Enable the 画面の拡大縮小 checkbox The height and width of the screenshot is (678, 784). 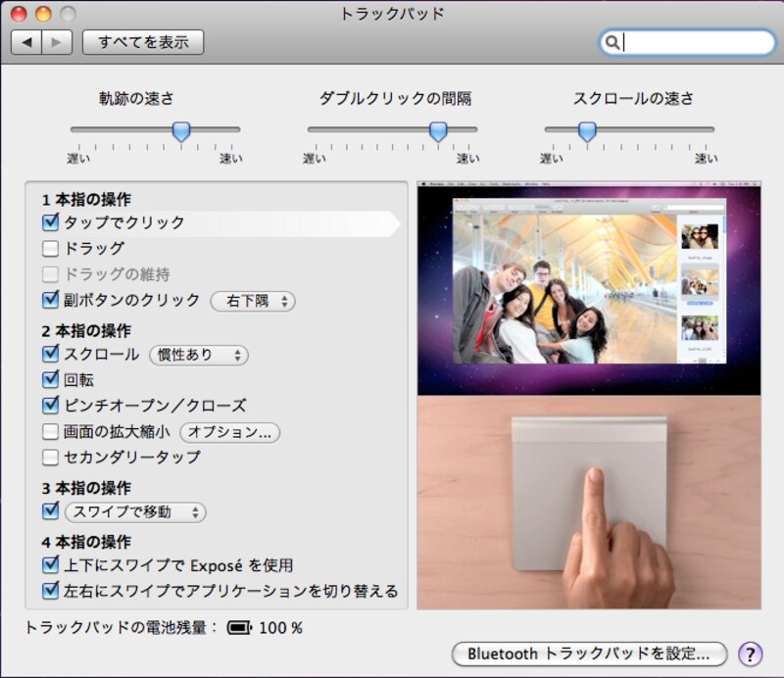click(x=50, y=432)
